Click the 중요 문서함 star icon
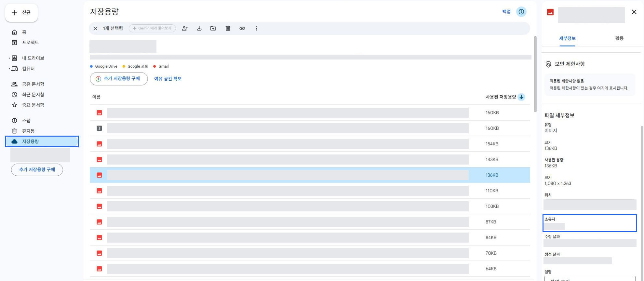644x281 pixels. click(x=14, y=105)
